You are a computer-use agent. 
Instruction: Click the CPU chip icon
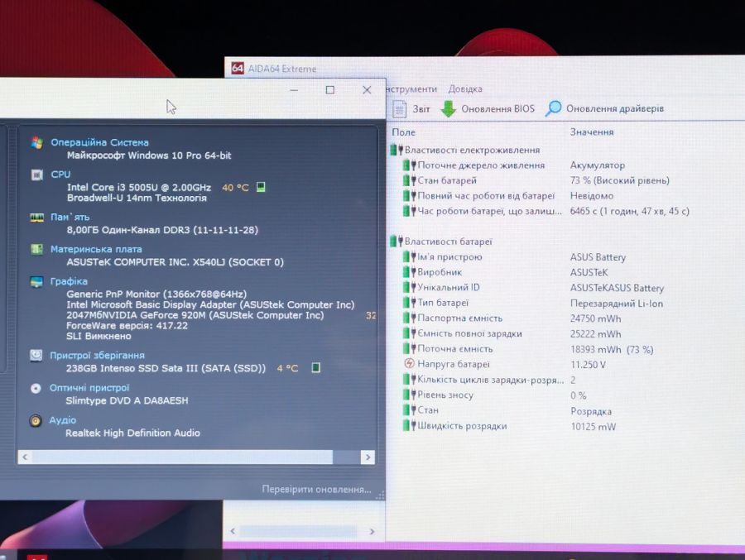click(36, 175)
